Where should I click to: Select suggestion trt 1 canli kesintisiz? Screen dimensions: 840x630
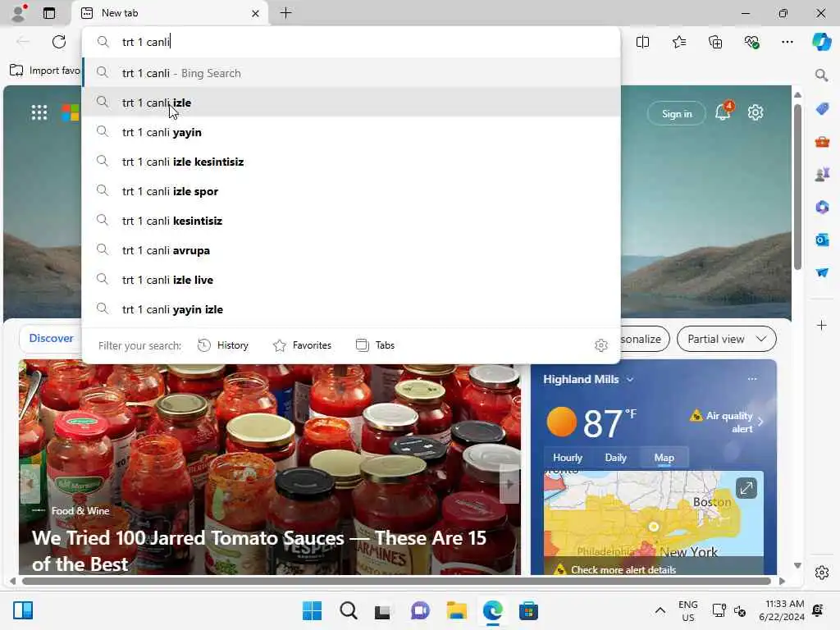coord(351,220)
